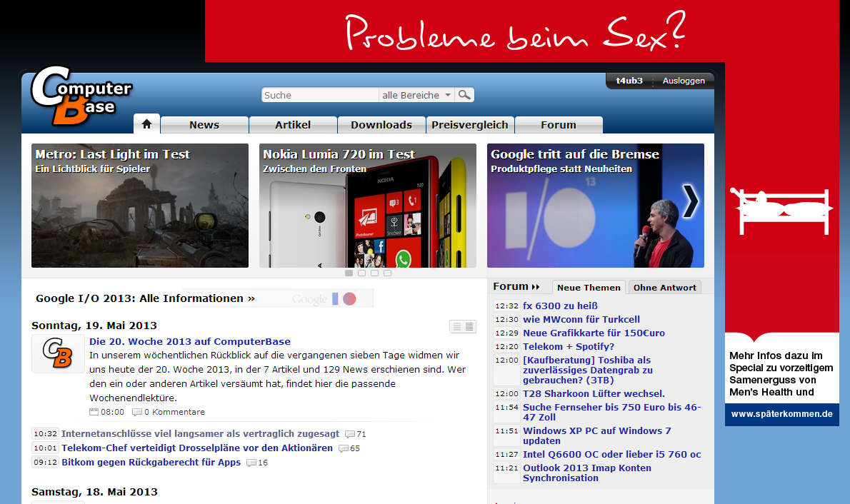Open forum thread 'Outlook 2013 Imap Konten'
This screenshot has width=850, height=504.
[587, 473]
